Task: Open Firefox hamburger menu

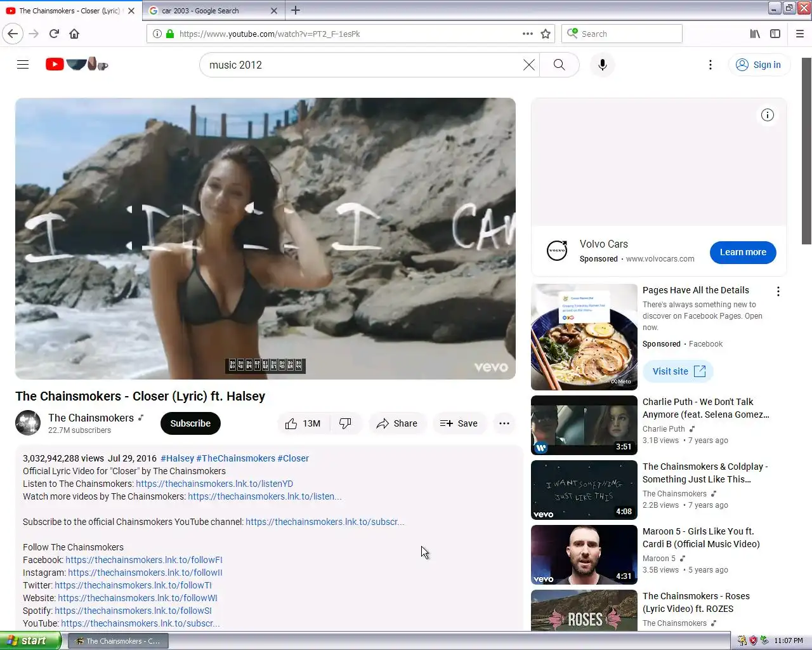Action: pos(800,34)
